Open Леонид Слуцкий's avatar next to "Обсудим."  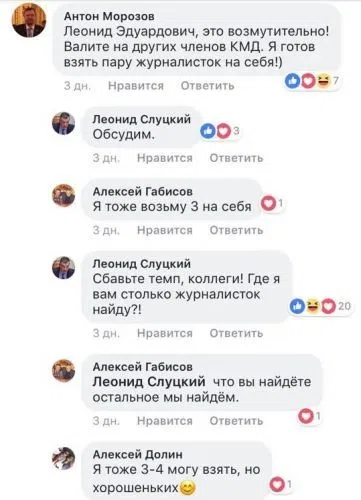pos(63,123)
